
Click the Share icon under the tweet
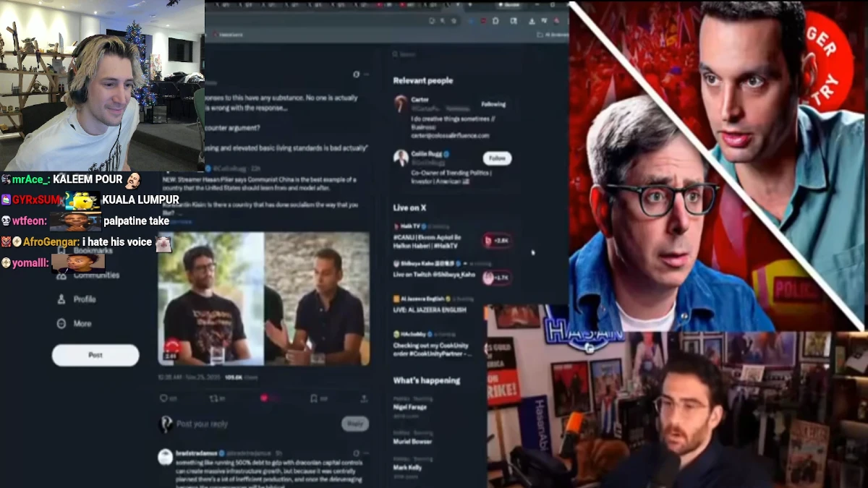363,398
